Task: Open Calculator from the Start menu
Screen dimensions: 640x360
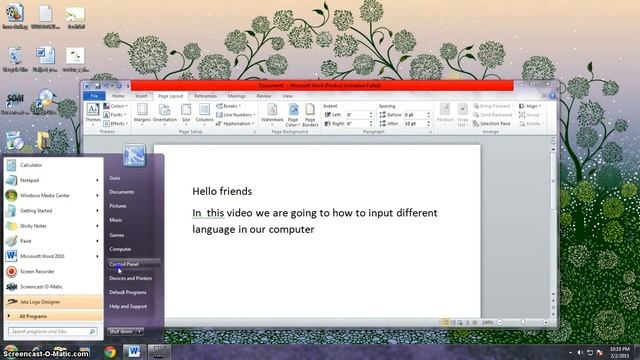Action: pyautogui.click(x=53, y=165)
